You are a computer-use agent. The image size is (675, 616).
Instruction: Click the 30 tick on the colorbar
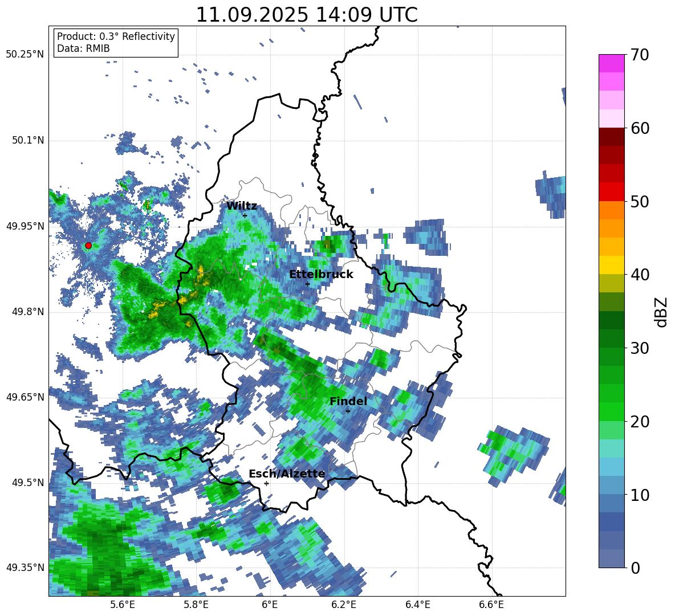pos(639,348)
